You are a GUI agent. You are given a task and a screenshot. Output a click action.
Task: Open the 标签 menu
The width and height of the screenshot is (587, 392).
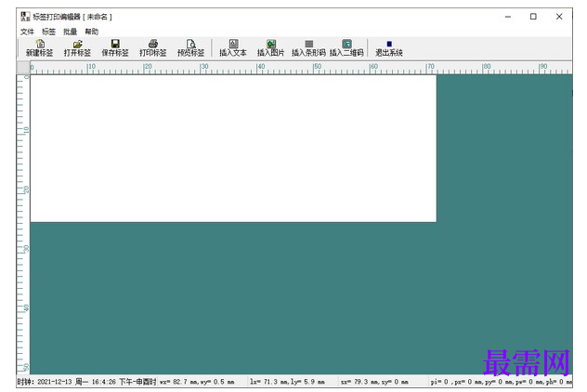click(x=48, y=32)
